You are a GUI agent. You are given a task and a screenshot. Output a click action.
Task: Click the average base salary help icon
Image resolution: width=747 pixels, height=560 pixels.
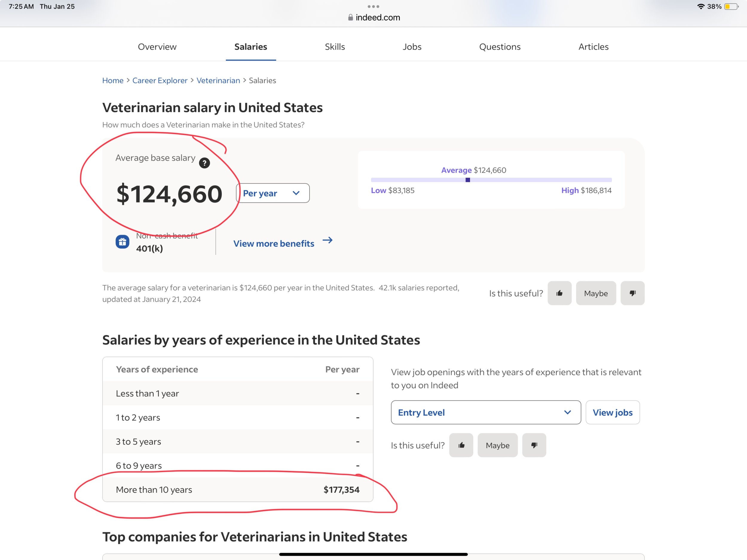204,163
